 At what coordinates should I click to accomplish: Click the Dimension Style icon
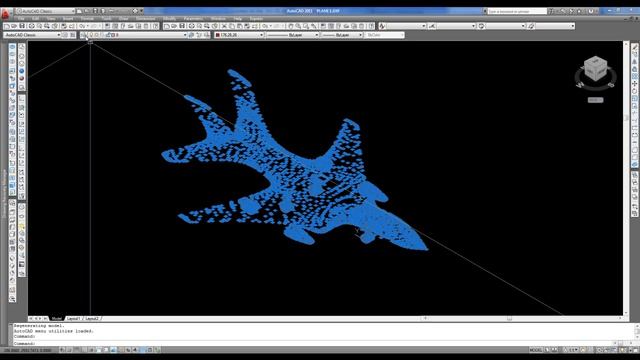tap(432, 26)
